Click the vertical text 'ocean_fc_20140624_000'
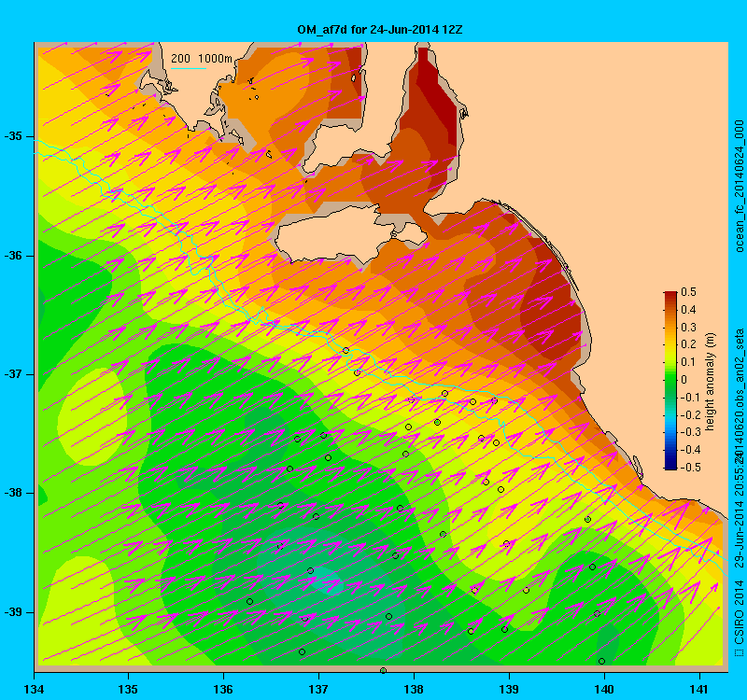Viewport: 747px width, 700px height. click(x=740, y=186)
